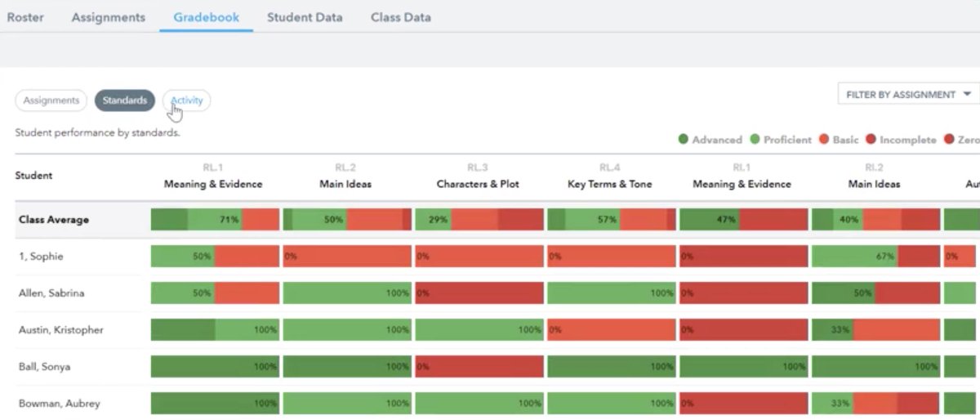Open the Class Data tab

coord(401,16)
